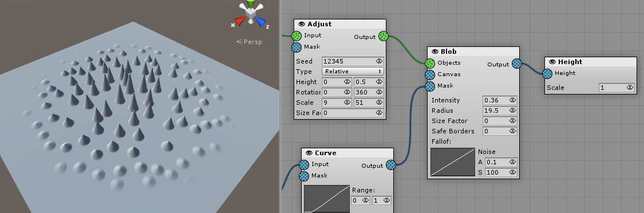Click the Noise A stepper arrows
The image size is (644, 213).
point(512,162)
